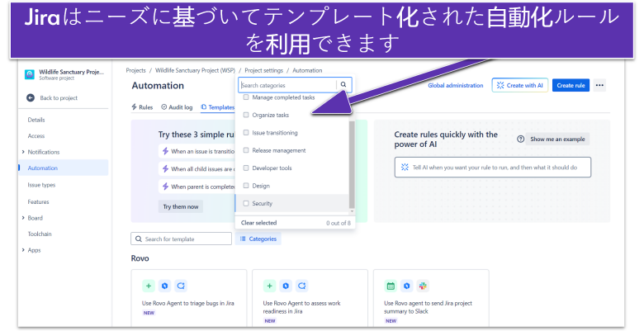Open the Global administration link
Screen dimensions: 644x331
pos(456,85)
